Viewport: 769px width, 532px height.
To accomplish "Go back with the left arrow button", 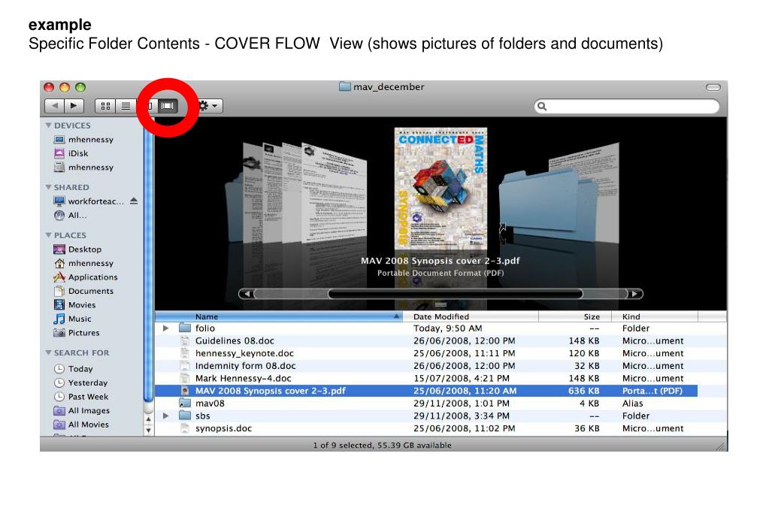I will [54, 106].
